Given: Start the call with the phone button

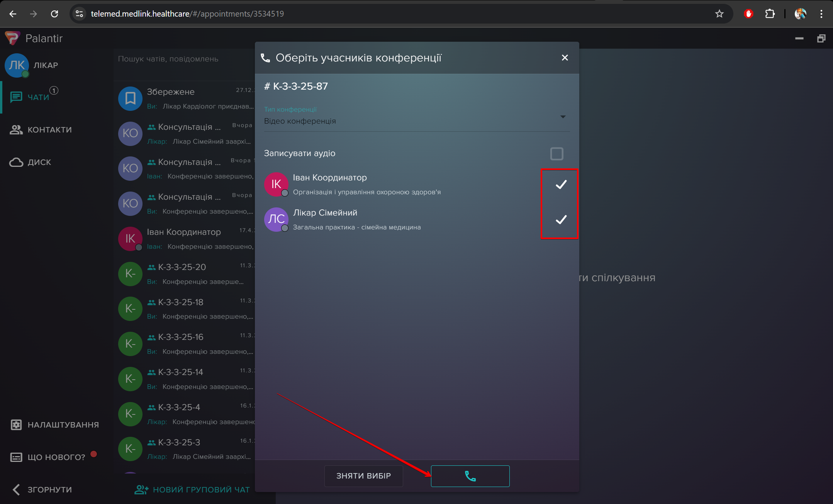Looking at the screenshot, I should 470,476.
